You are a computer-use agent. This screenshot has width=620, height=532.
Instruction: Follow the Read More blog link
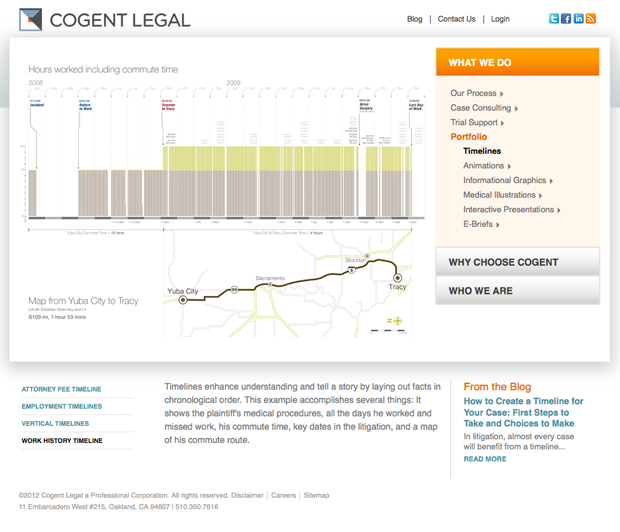(x=485, y=460)
